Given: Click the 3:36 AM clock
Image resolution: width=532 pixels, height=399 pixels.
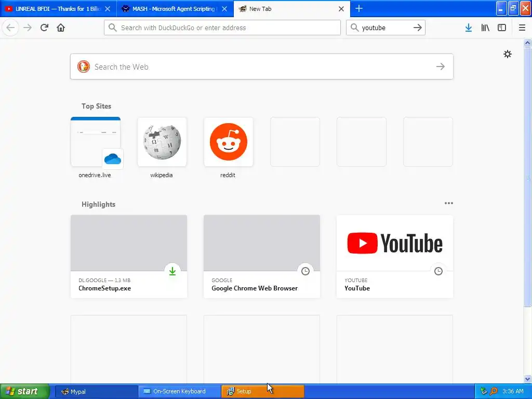Looking at the screenshot, I should [513, 391].
